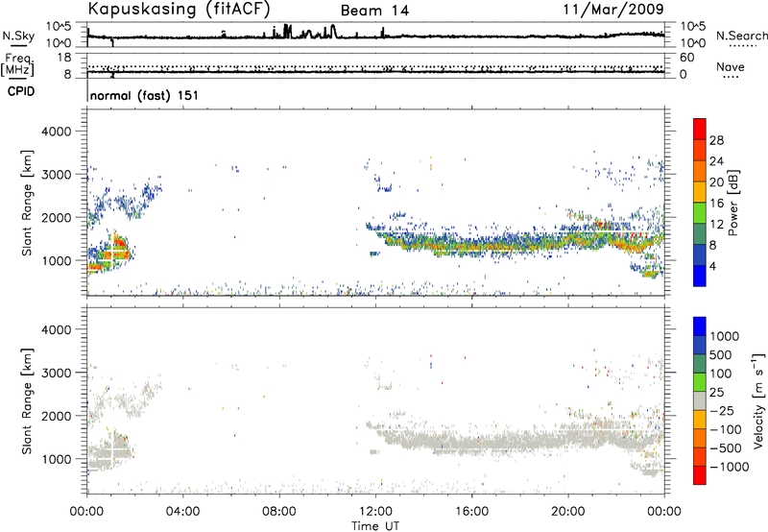Click the tall noise spike near 10:00 in N.Sky trace
768x532 pixels.
pyautogui.click(x=333, y=31)
